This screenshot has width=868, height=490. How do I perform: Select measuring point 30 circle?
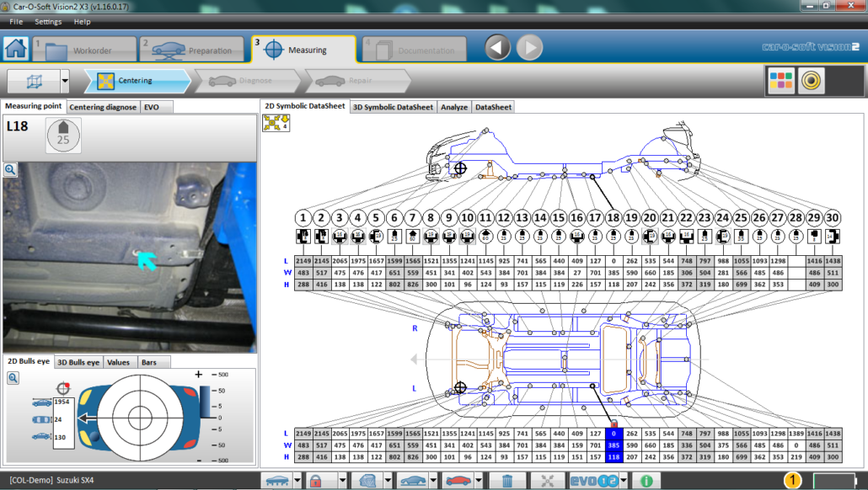(833, 217)
